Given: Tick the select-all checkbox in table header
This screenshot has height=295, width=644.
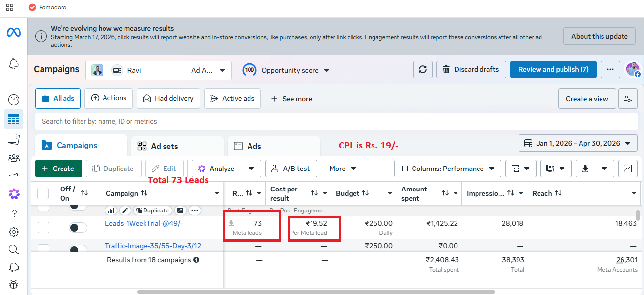Looking at the screenshot, I should 43,193.
